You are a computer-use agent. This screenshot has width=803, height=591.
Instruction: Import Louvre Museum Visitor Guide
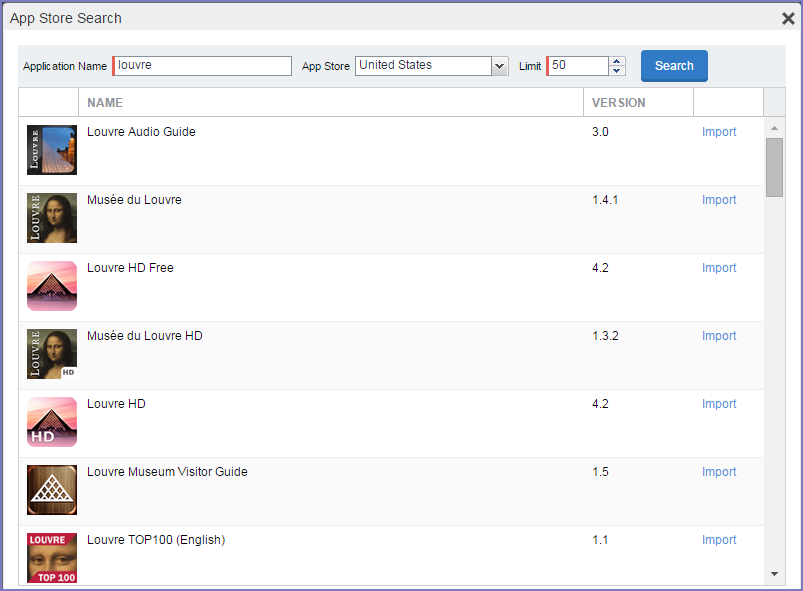[x=719, y=472]
